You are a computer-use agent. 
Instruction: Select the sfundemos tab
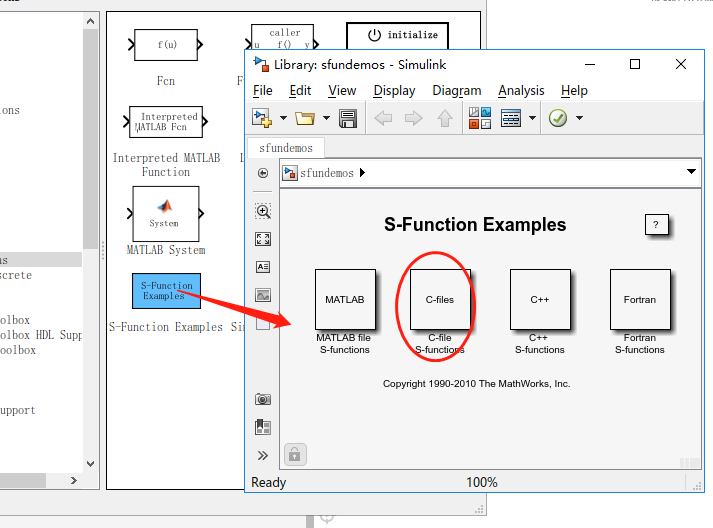(286, 148)
